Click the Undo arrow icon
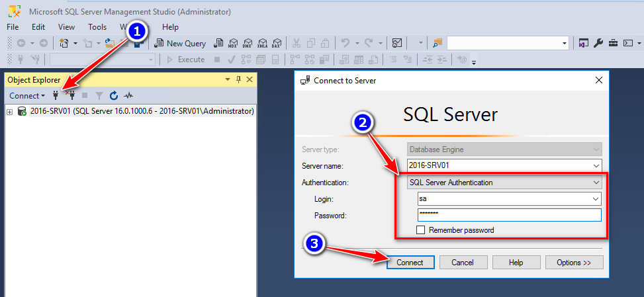Viewport: 644px width, 297px height. click(x=345, y=42)
